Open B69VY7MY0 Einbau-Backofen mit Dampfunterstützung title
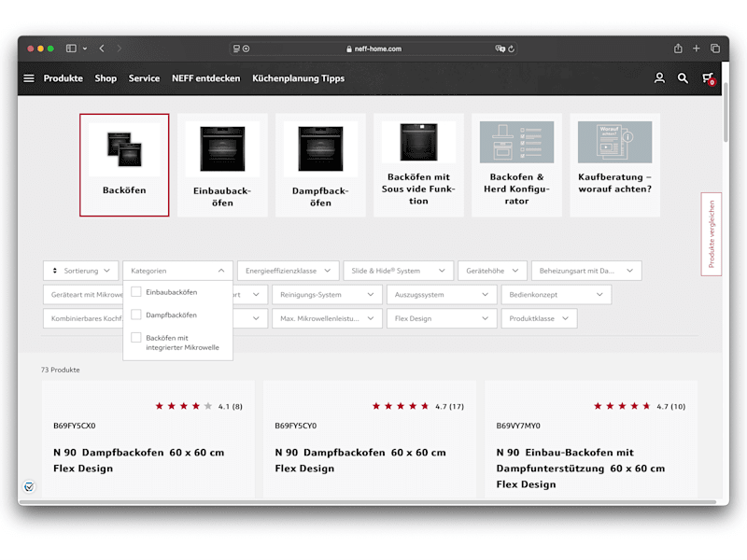The width and height of the screenshot is (747, 560). pos(580,469)
